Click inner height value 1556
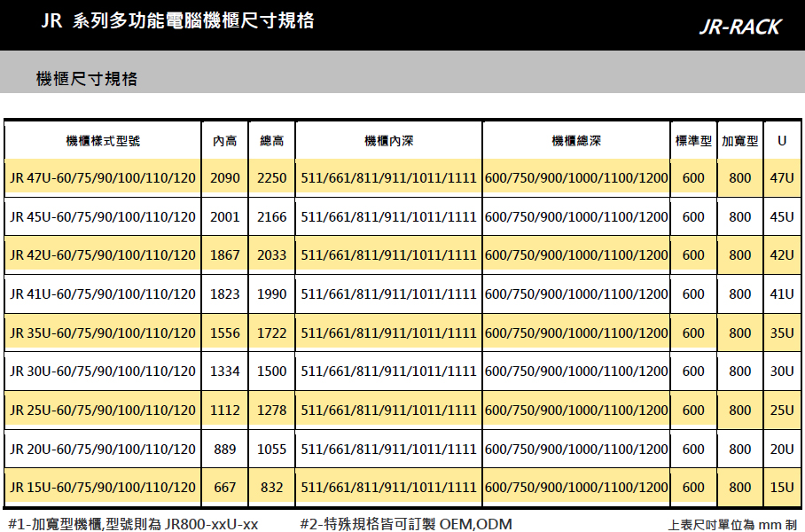The image size is (805, 532). click(225, 332)
